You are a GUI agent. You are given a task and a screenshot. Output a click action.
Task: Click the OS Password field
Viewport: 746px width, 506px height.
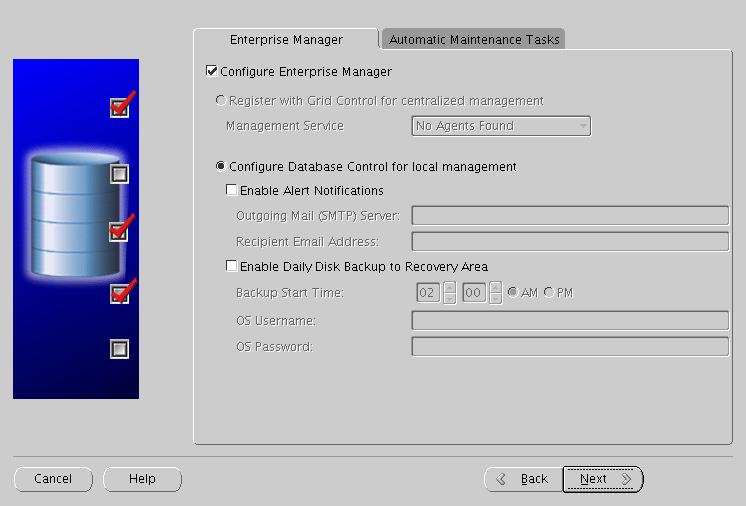tap(570, 347)
